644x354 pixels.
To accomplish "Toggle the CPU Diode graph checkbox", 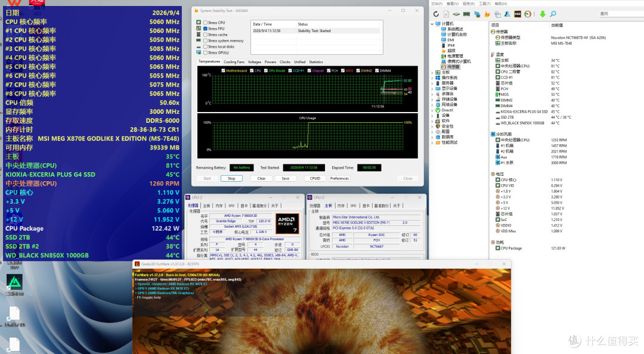I will click(x=266, y=71).
